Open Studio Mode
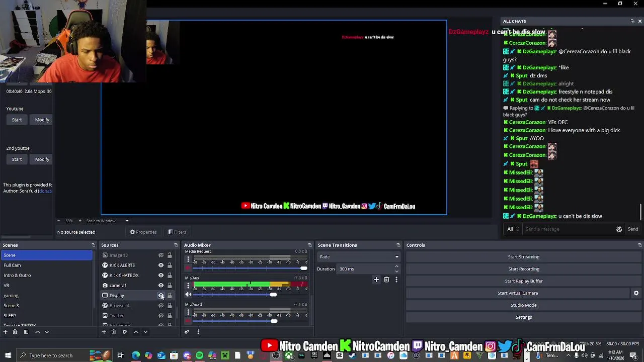Screen dimensions: 644x362 tap(524, 305)
